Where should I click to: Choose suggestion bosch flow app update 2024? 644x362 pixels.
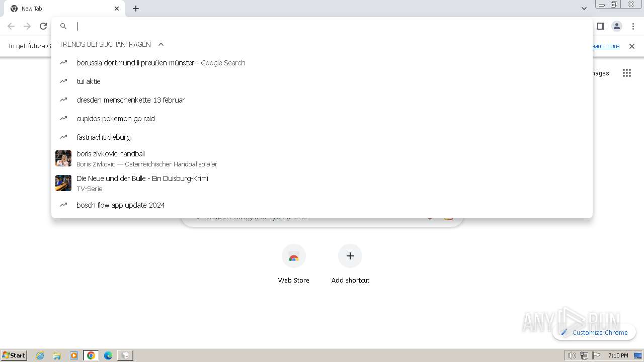pos(322,205)
